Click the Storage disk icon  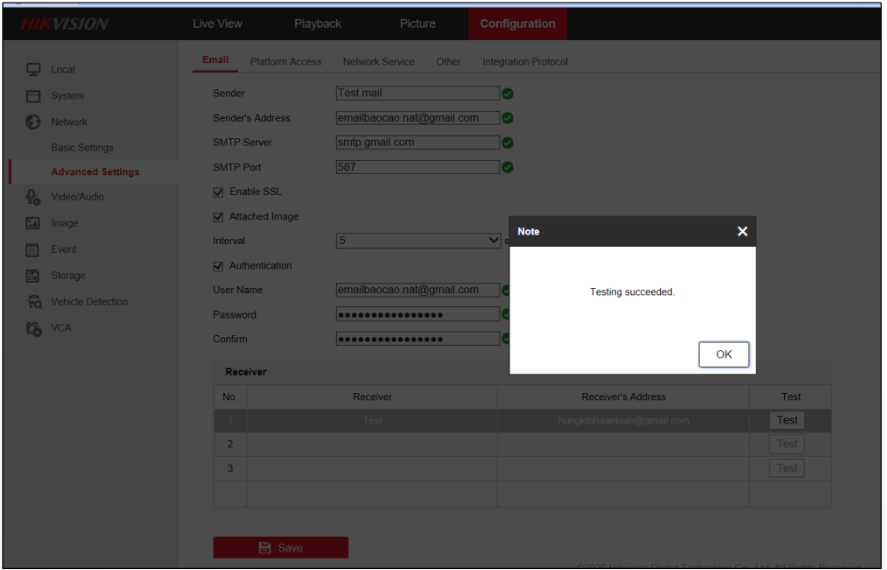pyautogui.click(x=33, y=275)
